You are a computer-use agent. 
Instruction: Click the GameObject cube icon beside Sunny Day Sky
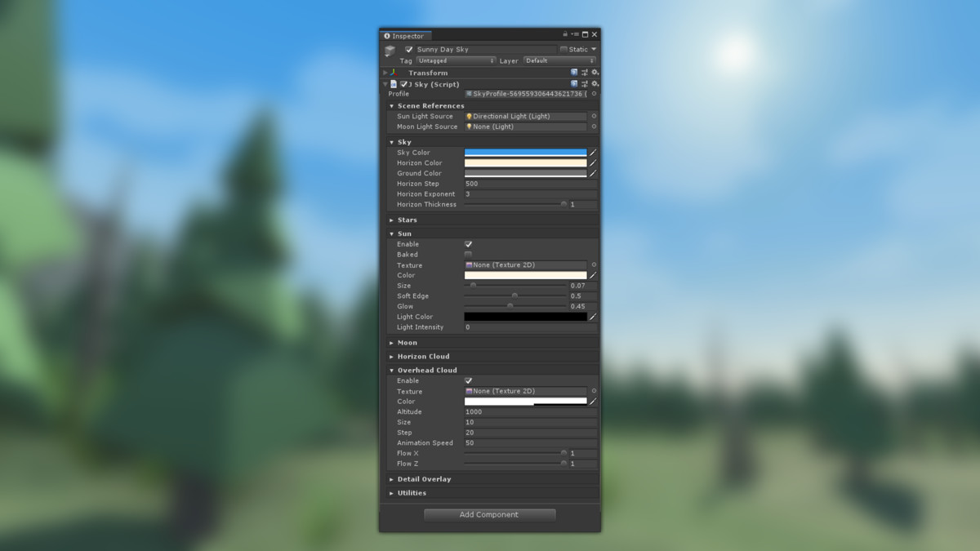click(390, 51)
